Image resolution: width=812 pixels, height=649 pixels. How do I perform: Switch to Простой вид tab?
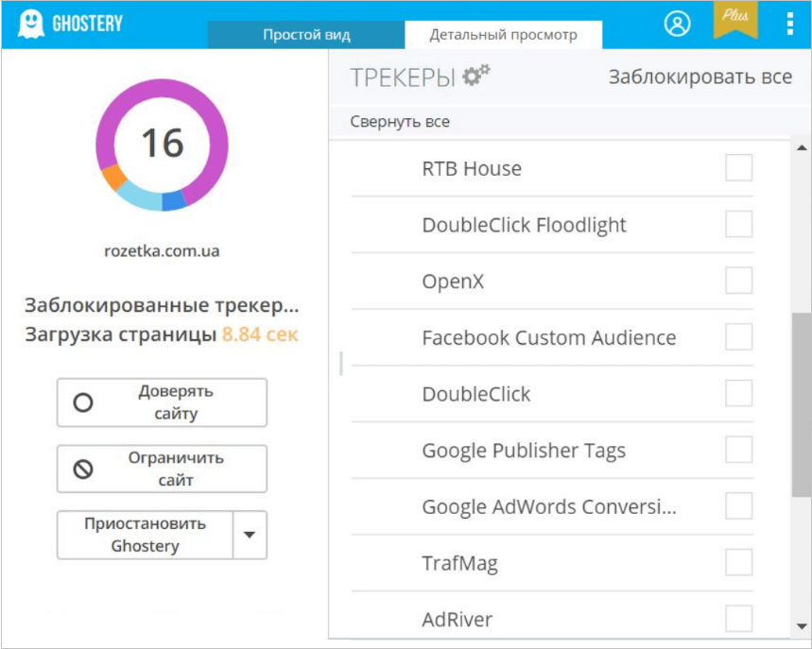[306, 35]
